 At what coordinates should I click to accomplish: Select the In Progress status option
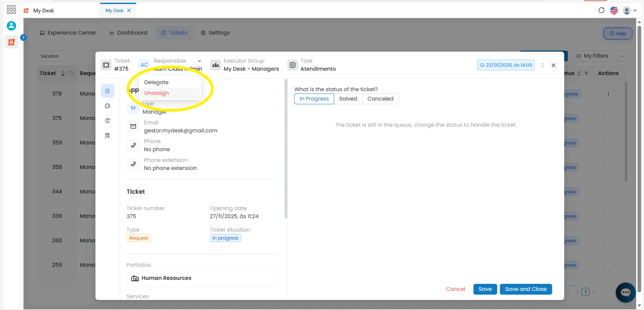(314, 99)
